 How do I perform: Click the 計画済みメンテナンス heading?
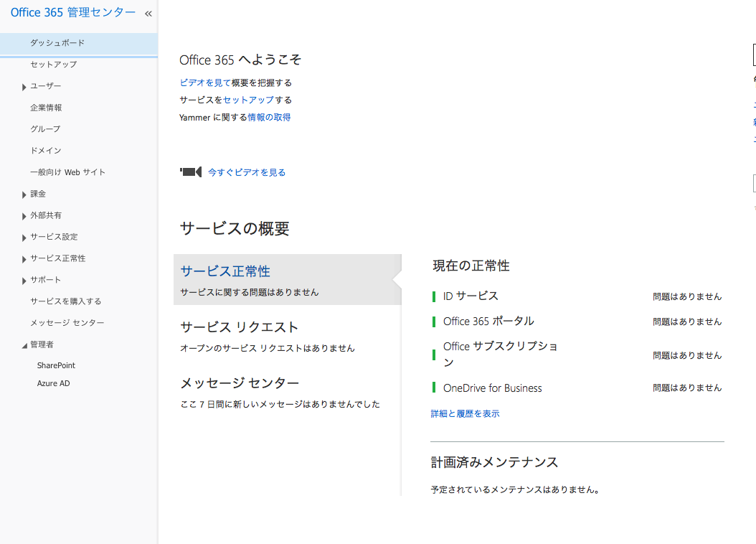(495, 462)
